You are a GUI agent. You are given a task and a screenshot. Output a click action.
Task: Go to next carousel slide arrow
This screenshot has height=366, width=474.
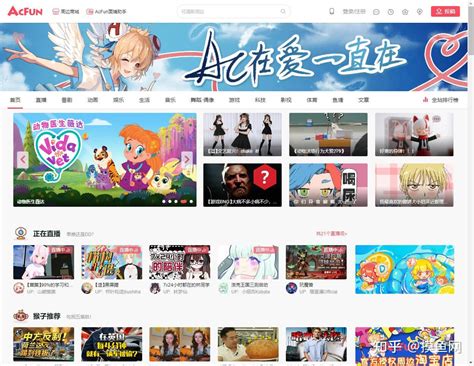[x=187, y=160]
